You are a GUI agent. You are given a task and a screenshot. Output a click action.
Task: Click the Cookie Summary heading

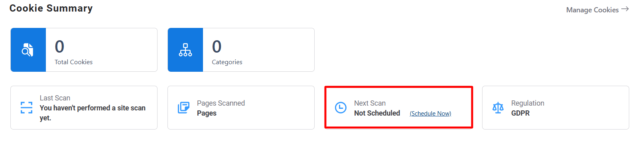[x=51, y=8]
